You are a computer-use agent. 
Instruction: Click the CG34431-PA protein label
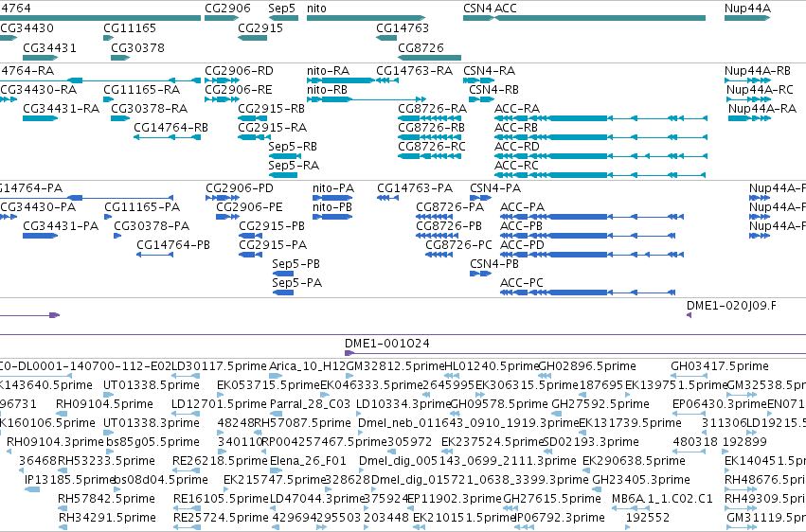click(x=61, y=226)
